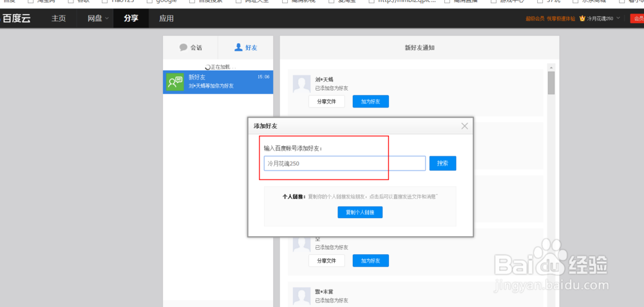
Task: Click the 个人链接 description text
Action: coord(373,196)
